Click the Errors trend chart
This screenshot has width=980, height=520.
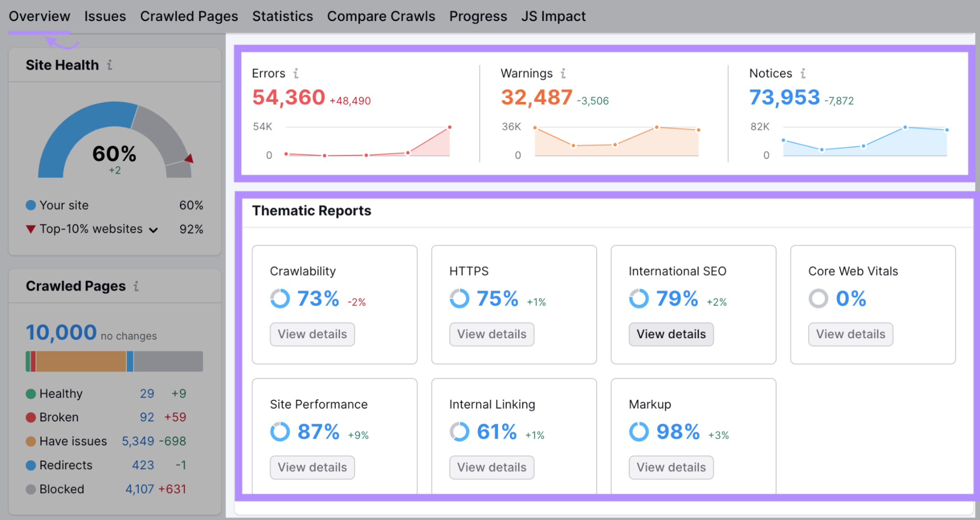point(368,142)
